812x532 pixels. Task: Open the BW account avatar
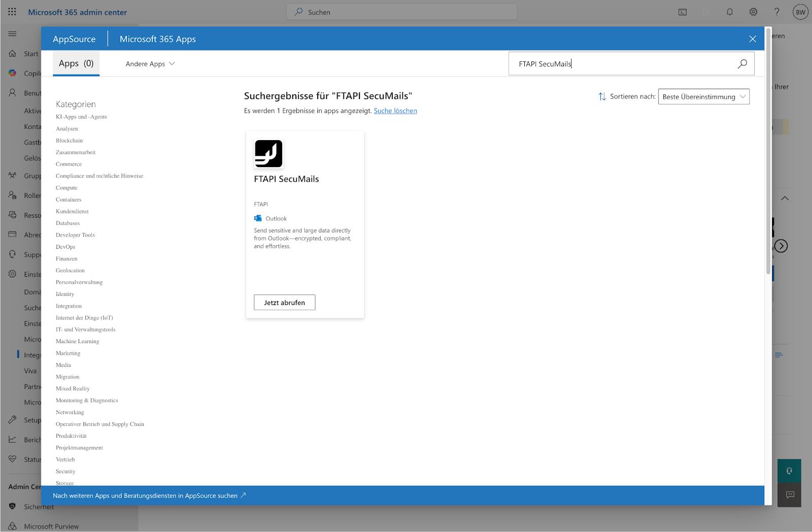coord(800,12)
